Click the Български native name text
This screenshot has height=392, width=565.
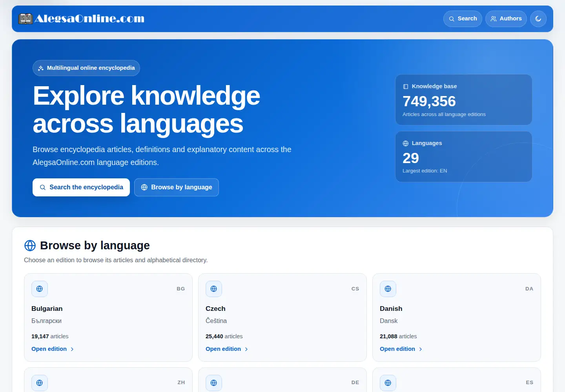(46, 321)
